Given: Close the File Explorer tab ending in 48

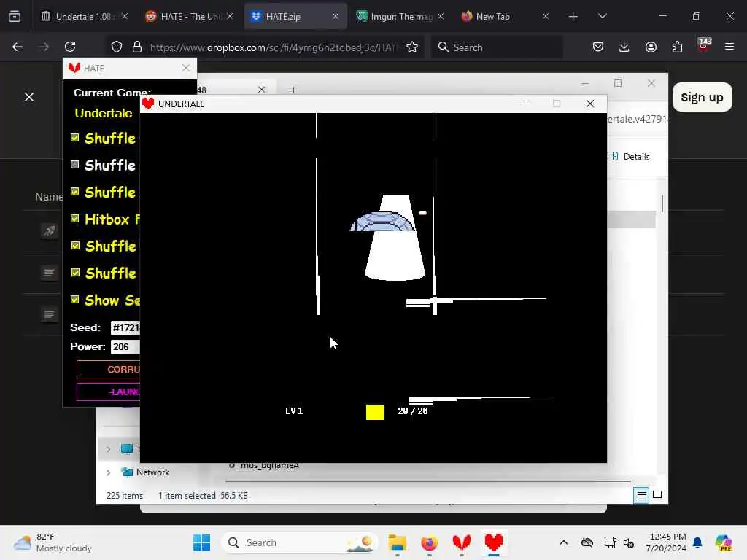Looking at the screenshot, I should pyautogui.click(x=261, y=90).
